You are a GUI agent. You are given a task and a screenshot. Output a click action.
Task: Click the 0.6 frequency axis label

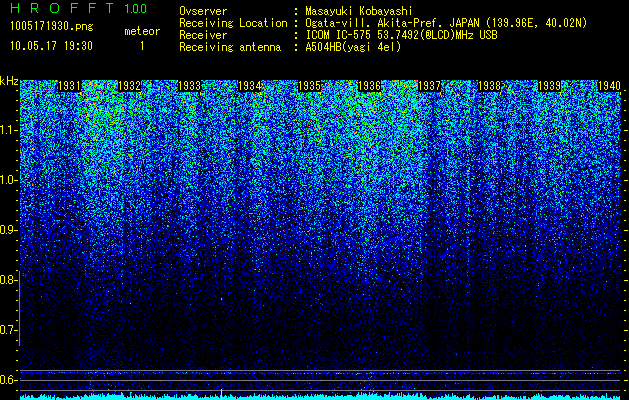click(8, 380)
